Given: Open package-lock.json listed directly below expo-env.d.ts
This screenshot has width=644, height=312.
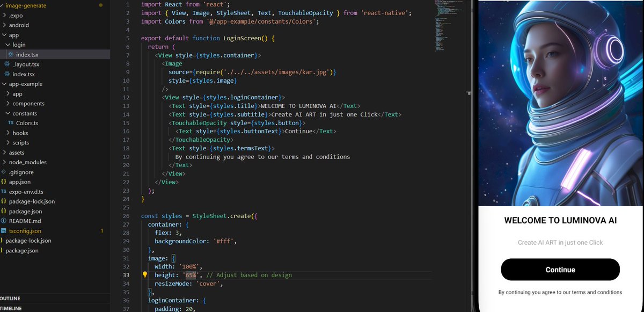Looking at the screenshot, I should (32, 201).
